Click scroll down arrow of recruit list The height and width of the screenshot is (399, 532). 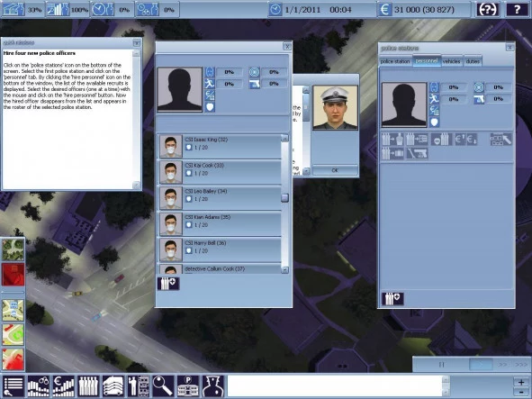click(x=285, y=270)
